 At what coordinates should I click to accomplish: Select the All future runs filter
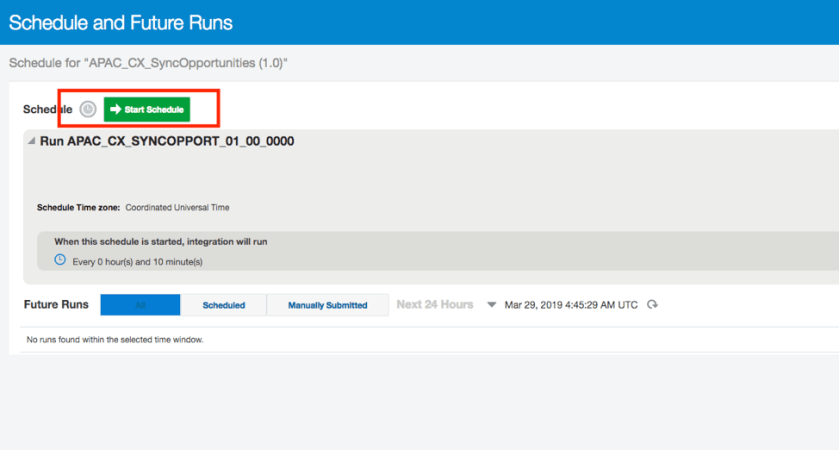click(140, 305)
